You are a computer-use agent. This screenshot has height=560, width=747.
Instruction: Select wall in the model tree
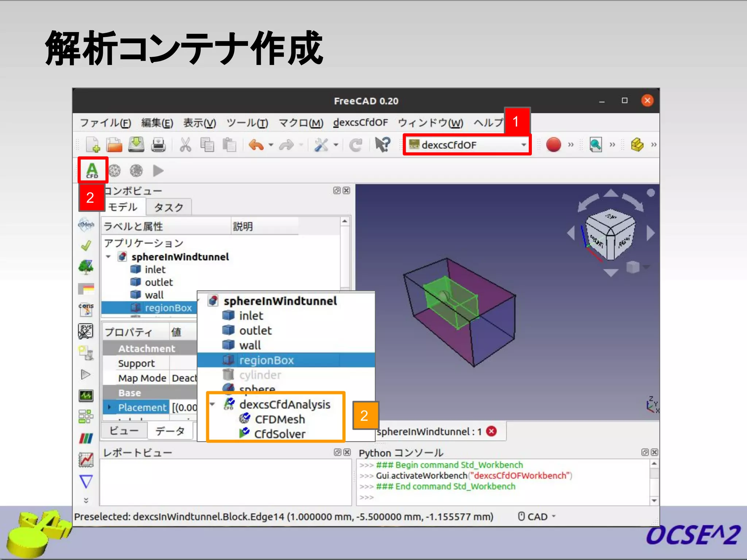(154, 295)
